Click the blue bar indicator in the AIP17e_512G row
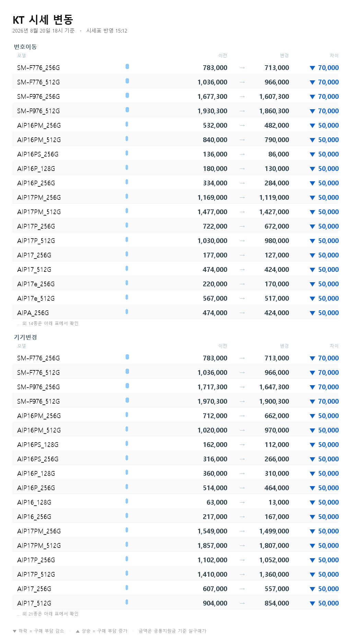Screen dimensions: 350x644 (x=127, y=297)
